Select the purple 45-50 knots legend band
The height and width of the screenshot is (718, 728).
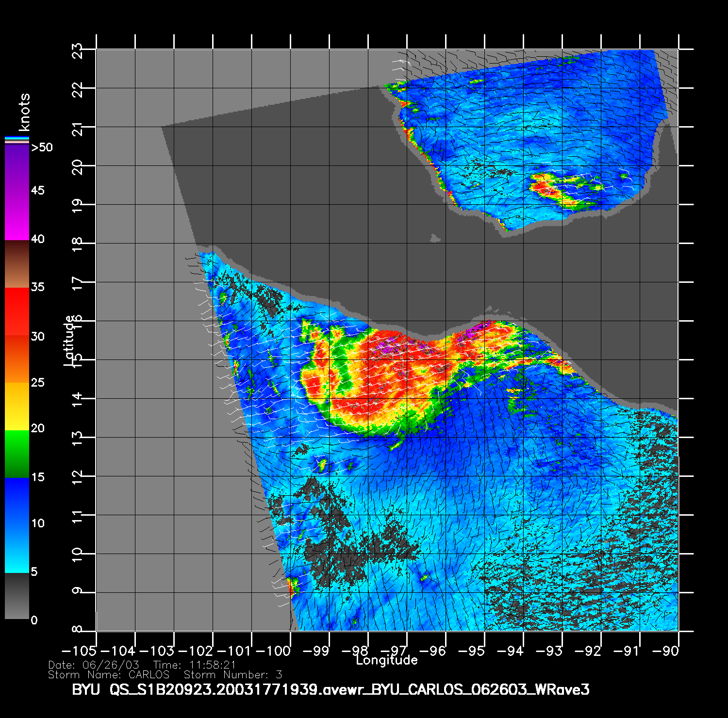coord(17,167)
